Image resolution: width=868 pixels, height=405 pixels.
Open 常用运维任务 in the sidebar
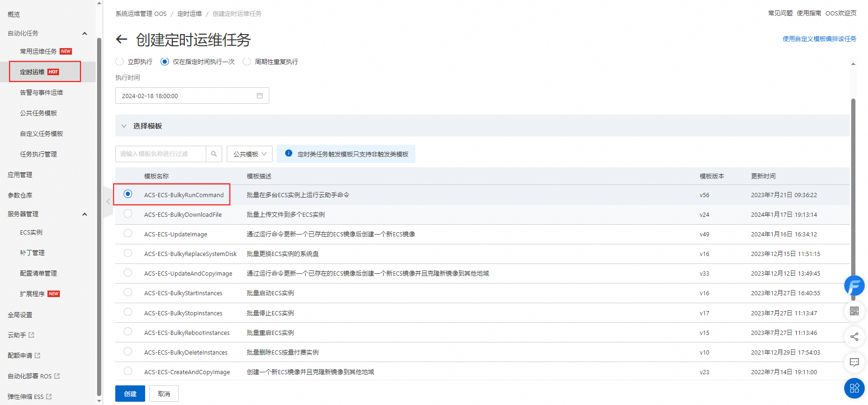(38, 51)
